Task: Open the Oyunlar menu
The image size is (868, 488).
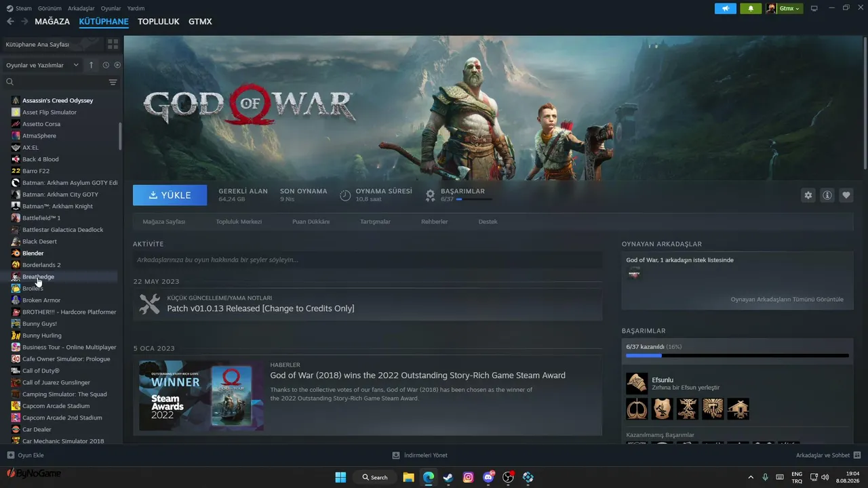Action: click(111, 8)
